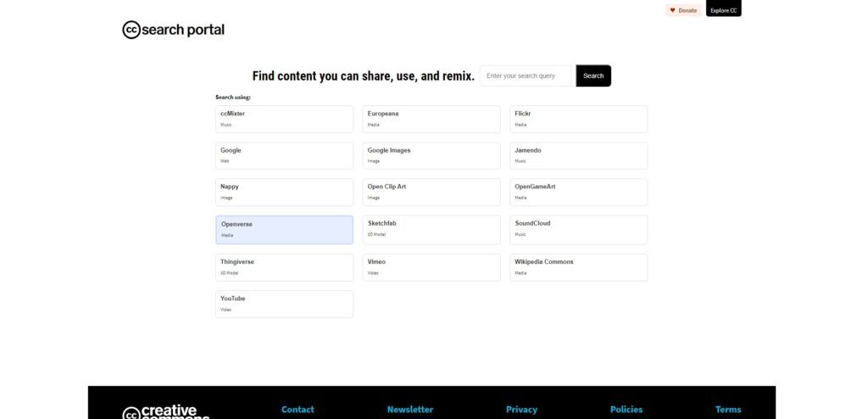The height and width of the screenshot is (419, 868).
Task: Select Jamendo Music source
Action: [x=578, y=156]
